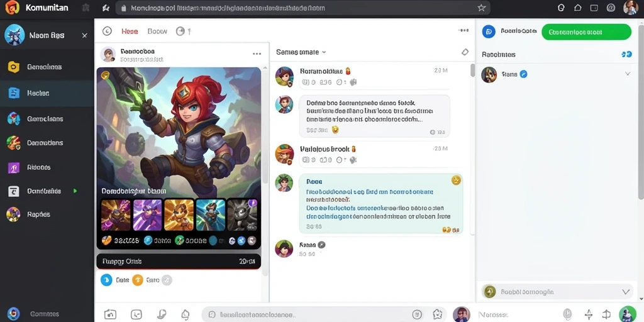Select the highlighted Necias sidebar item
The image size is (644, 322).
click(x=47, y=93)
